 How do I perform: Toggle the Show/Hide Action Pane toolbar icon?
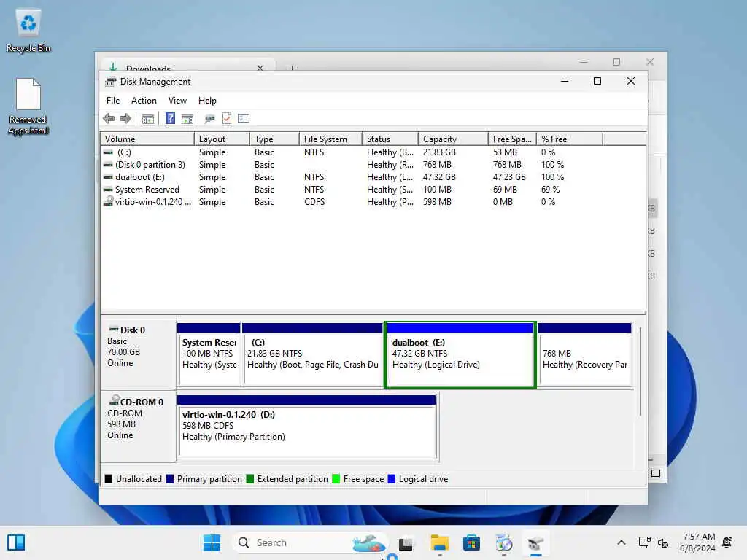coord(187,119)
